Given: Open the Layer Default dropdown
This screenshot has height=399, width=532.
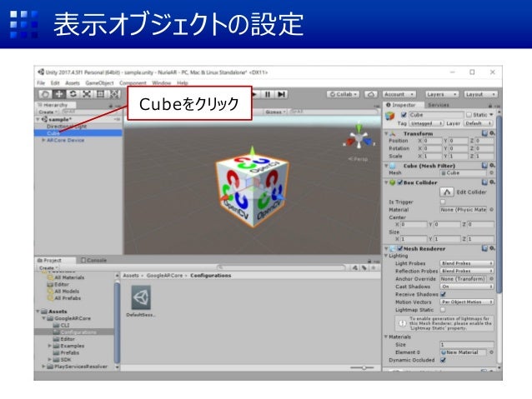Looking at the screenshot, I should 479,123.
